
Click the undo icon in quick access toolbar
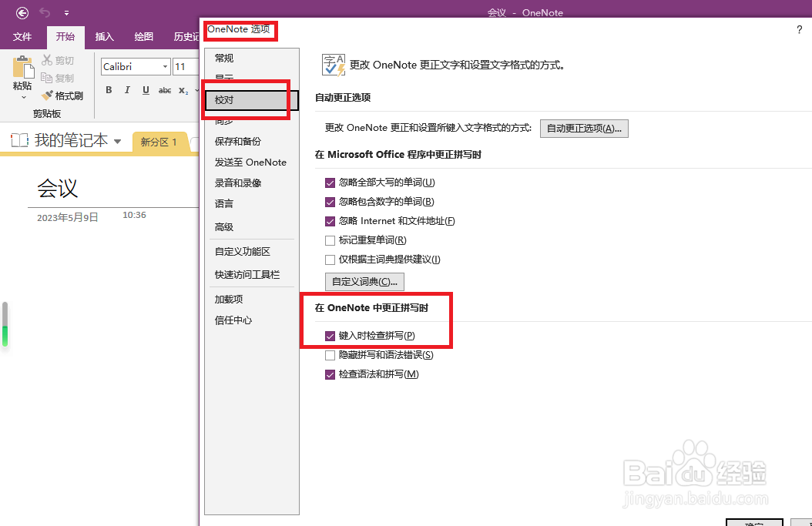click(x=45, y=12)
